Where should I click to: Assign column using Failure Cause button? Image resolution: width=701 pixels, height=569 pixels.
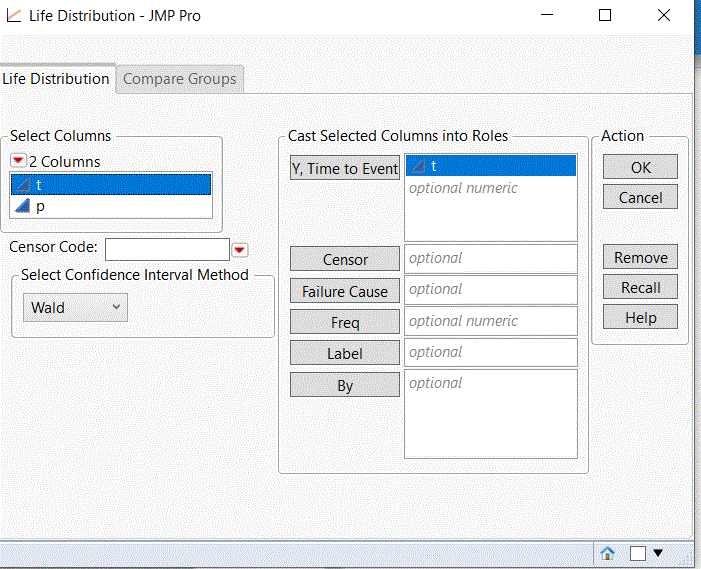point(345,292)
